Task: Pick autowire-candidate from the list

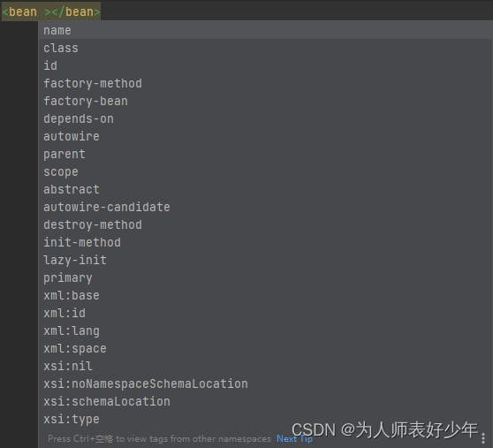Action: tap(265, 207)
